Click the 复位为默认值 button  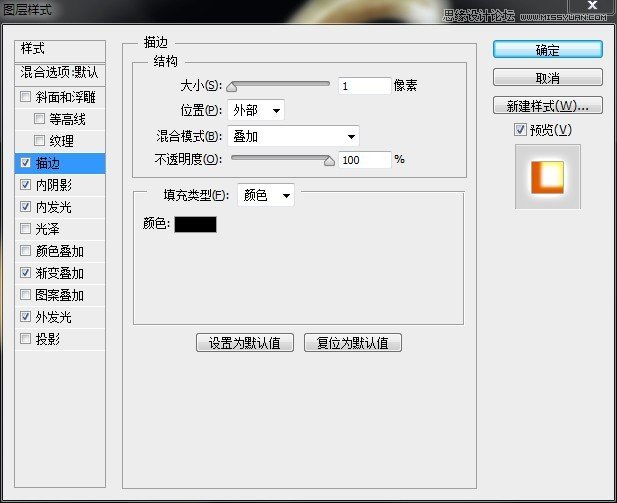coord(353,342)
